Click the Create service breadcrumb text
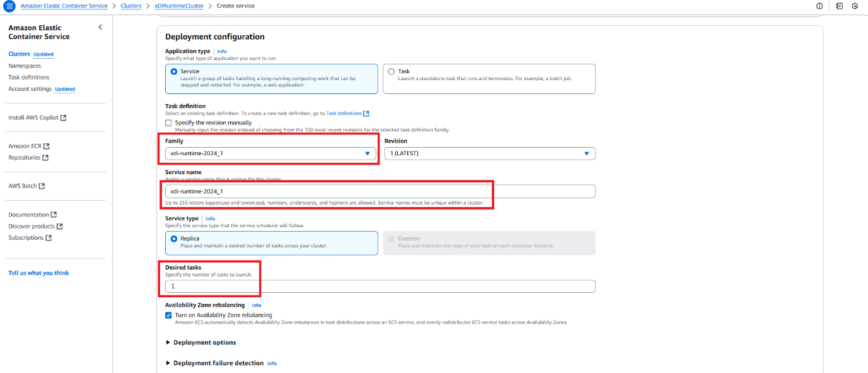 (x=236, y=6)
